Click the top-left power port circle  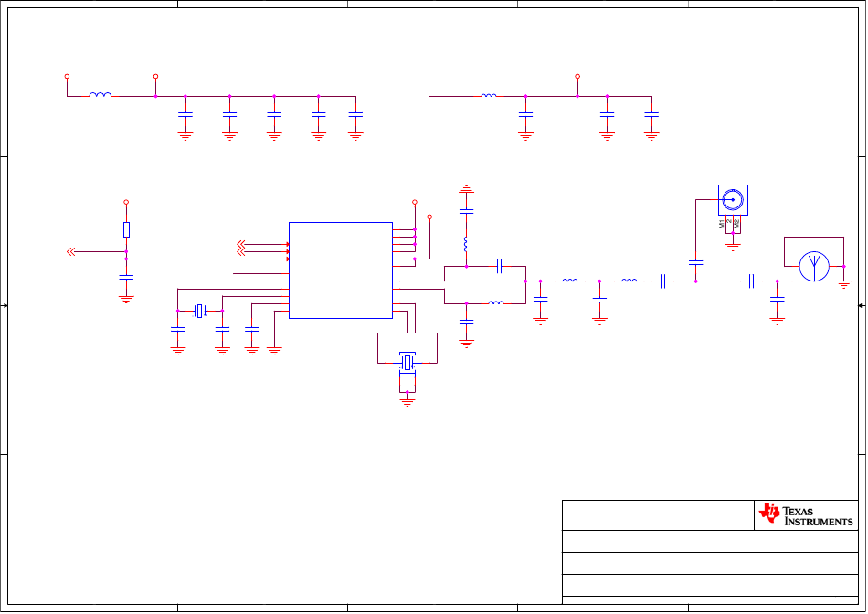[67, 77]
